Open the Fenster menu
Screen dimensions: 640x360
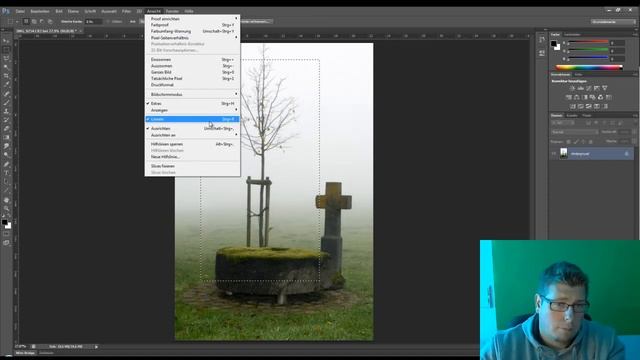pos(172,11)
